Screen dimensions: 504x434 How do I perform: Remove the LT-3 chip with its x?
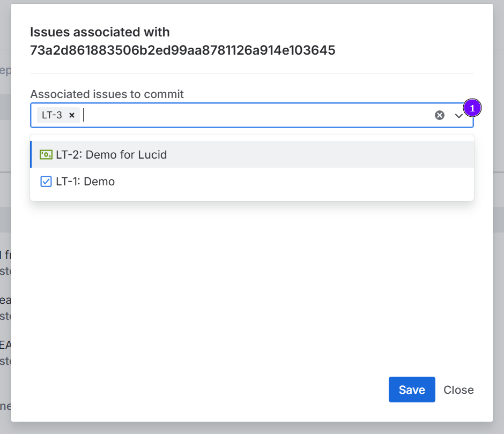click(x=72, y=115)
